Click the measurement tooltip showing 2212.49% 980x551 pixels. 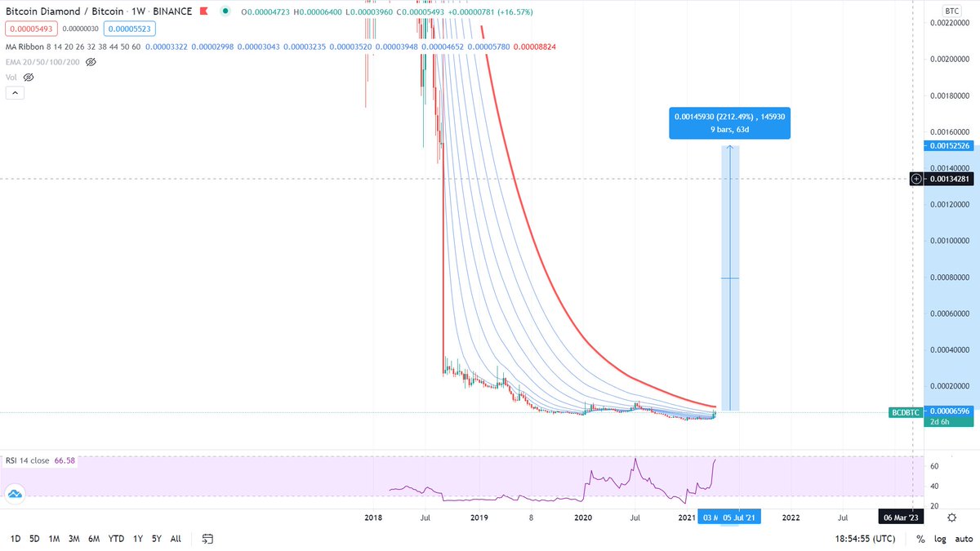point(729,123)
